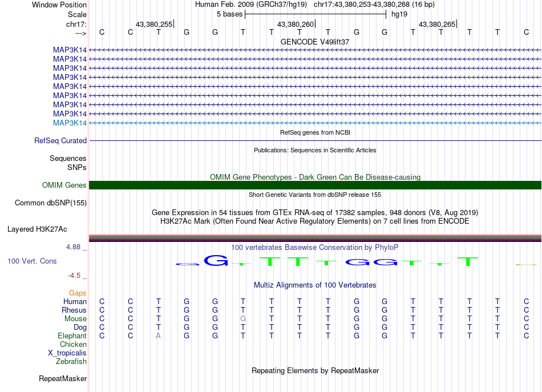The image size is (542, 392).
Task: Open the H3K27Ac Mark ENCODE track title
Action: 315,221
